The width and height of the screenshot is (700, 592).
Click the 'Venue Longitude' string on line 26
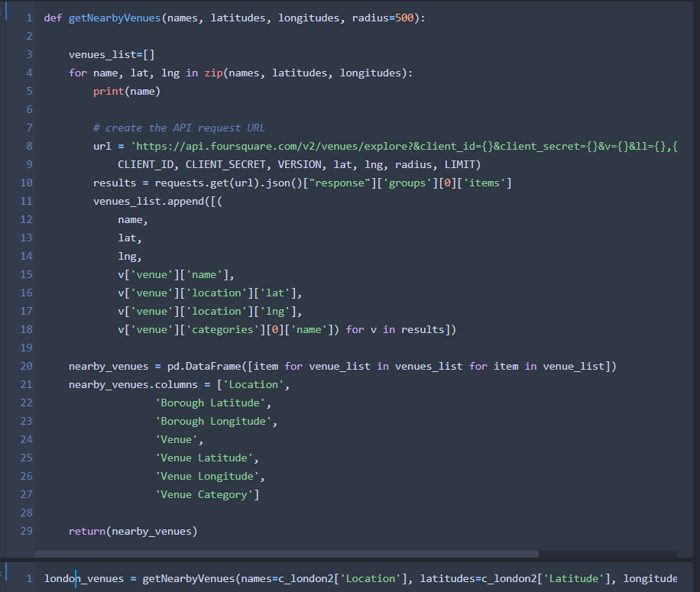(x=210, y=476)
